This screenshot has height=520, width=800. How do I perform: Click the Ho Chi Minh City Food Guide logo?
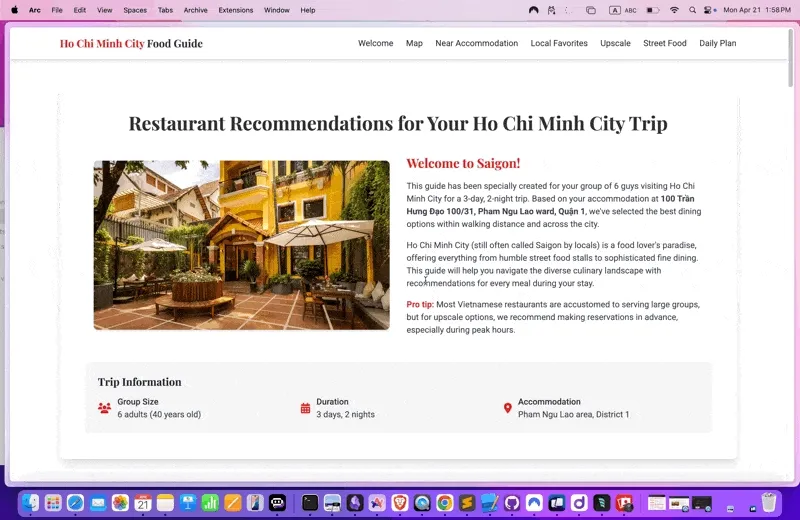(x=131, y=43)
